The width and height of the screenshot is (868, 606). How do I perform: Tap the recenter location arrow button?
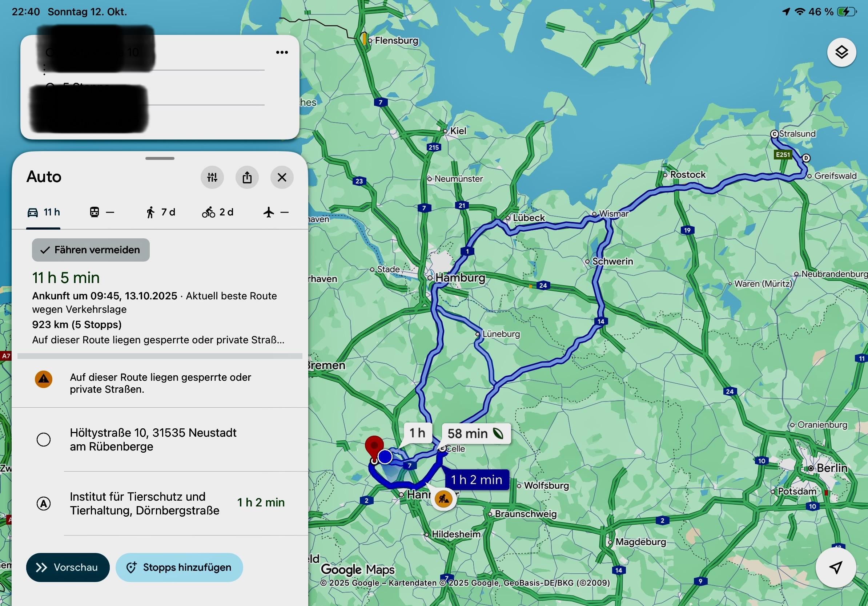[836, 567]
